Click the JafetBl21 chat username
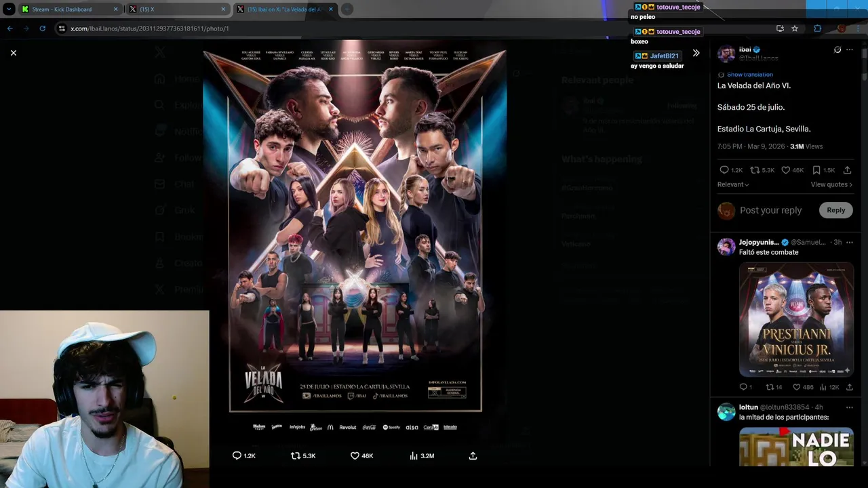 click(665, 56)
